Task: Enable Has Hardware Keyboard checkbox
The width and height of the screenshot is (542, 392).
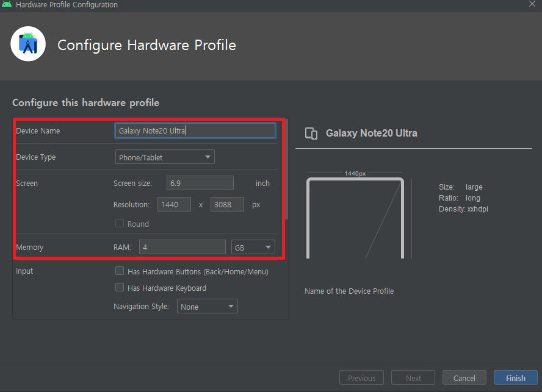Action: [x=120, y=287]
